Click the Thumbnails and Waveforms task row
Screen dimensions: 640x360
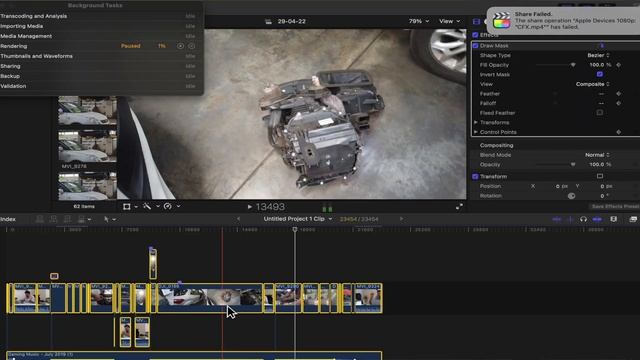(x=98, y=56)
